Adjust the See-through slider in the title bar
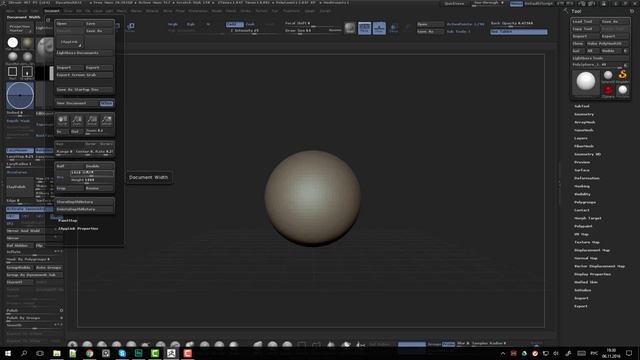This screenshot has height=360, width=640. pos(489,3)
